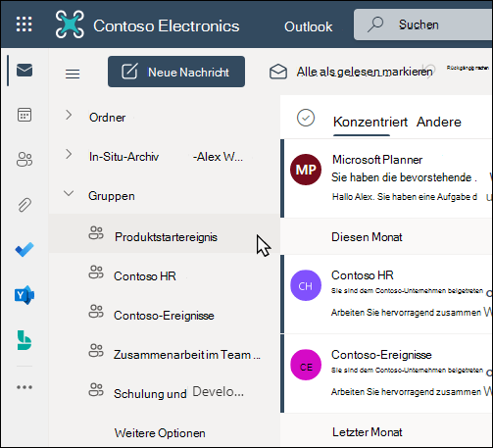This screenshot has height=448, width=493.
Task: Click subject Sie haben die bevorstehende
Action: point(404,177)
